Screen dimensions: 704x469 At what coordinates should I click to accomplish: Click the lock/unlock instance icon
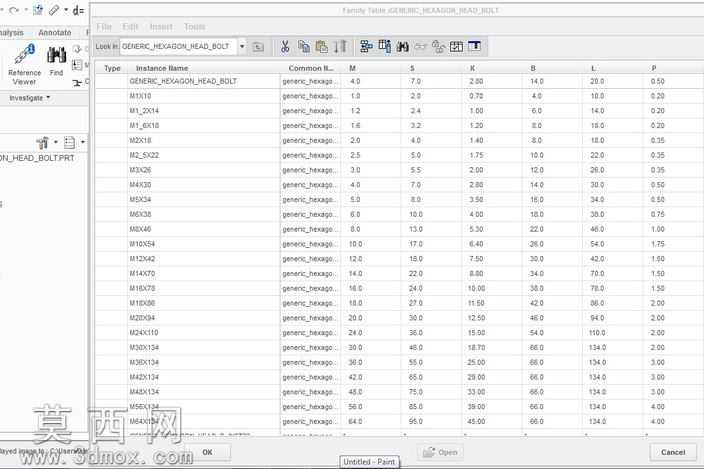coord(438,47)
